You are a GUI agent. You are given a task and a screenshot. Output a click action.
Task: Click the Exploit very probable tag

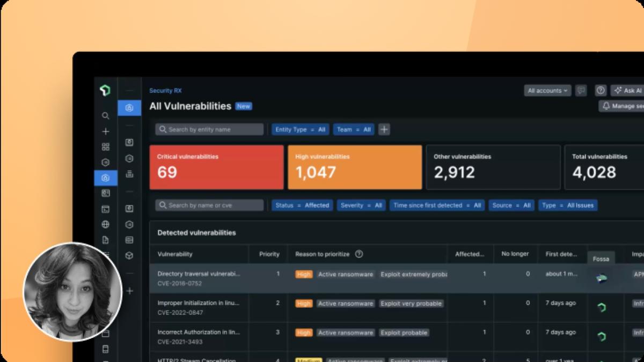[x=411, y=304]
